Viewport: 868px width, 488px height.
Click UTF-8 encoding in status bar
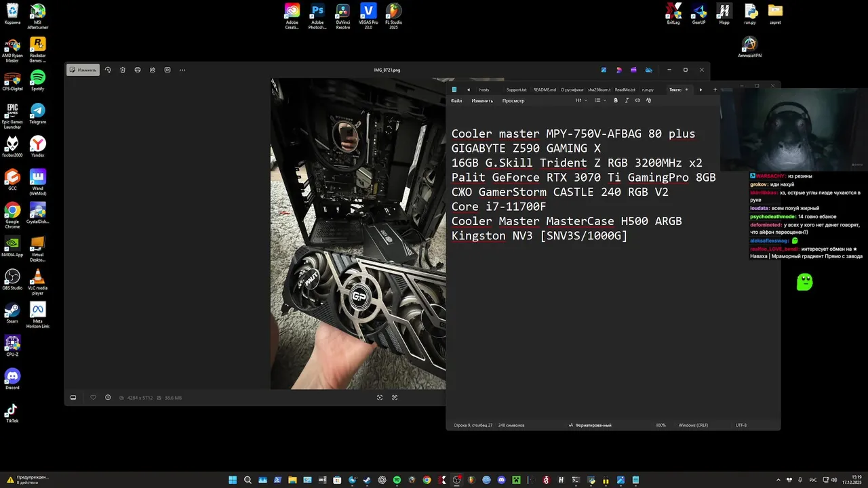pos(741,425)
